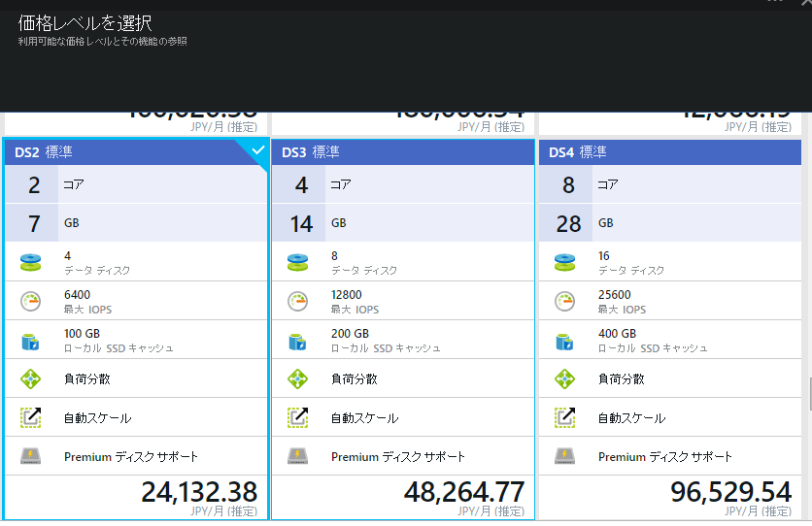Click the subtitle 利用可能な価格レベルとその機能の参照

click(x=103, y=42)
